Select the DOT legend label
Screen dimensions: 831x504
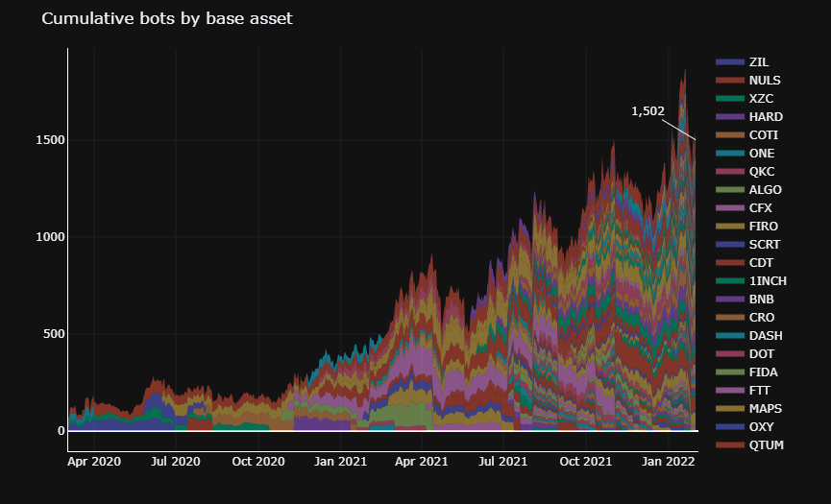pyautogui.click(x=762, y=354)
